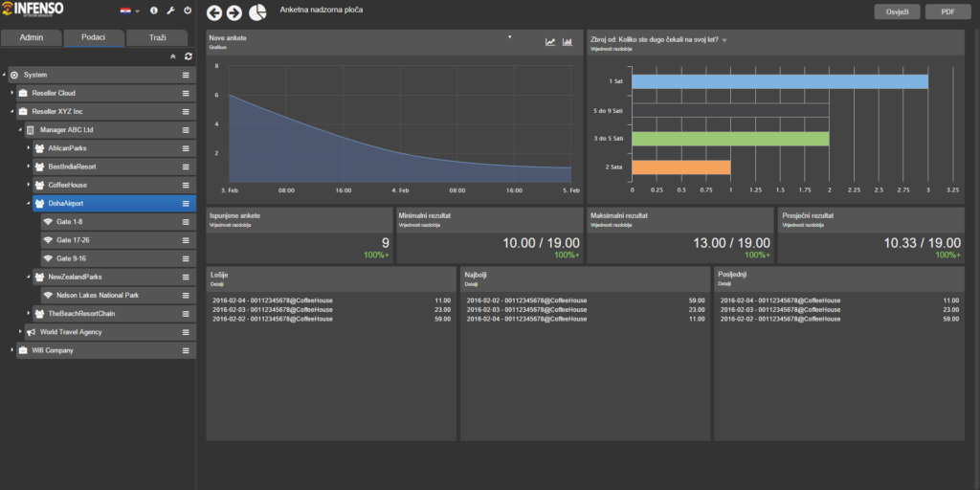Open survey question dropdown arrow
The width and height of the screenshot is (980, 490).
(x=724, y=40)
